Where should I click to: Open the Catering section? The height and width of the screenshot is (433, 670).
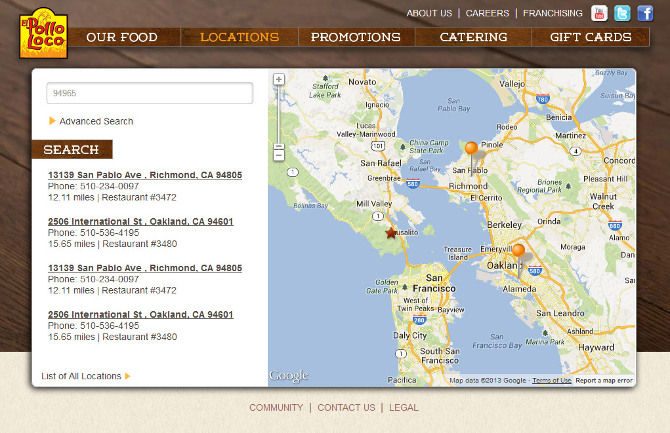click(x=473, y=37)
